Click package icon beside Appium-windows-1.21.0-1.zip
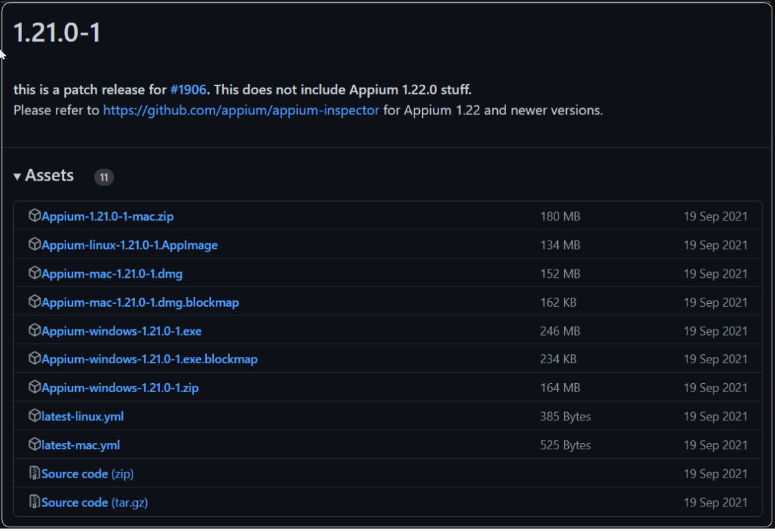The height and width of the screenshot is (532, 775). [34, 388]
